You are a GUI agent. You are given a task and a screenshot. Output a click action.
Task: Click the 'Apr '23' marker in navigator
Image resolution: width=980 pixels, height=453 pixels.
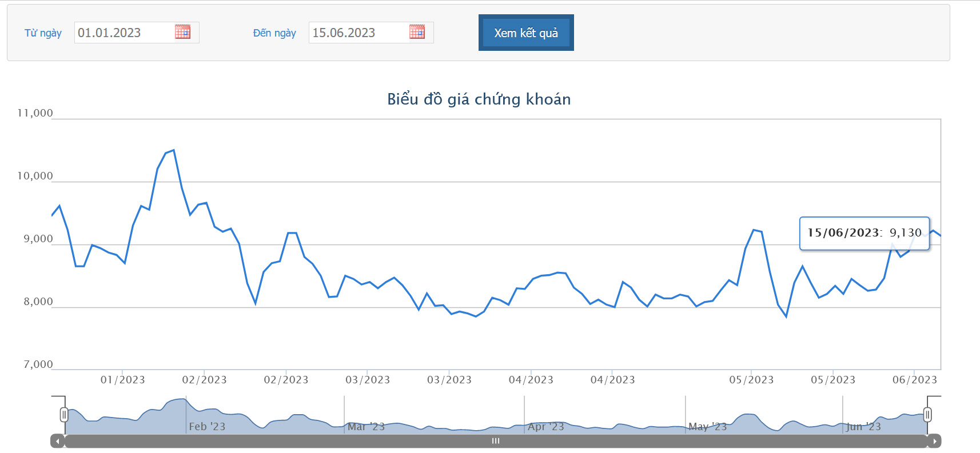pyautogui.click(x=545, y=427)
